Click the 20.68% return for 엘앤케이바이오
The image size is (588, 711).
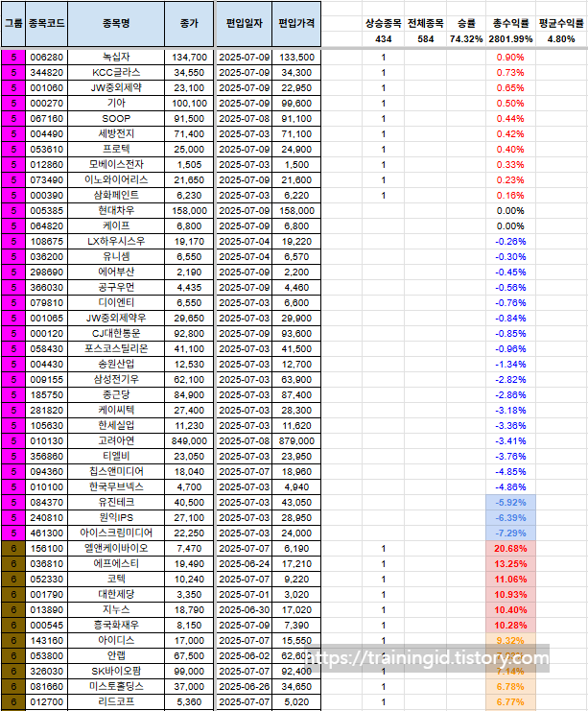coord(510,549)
